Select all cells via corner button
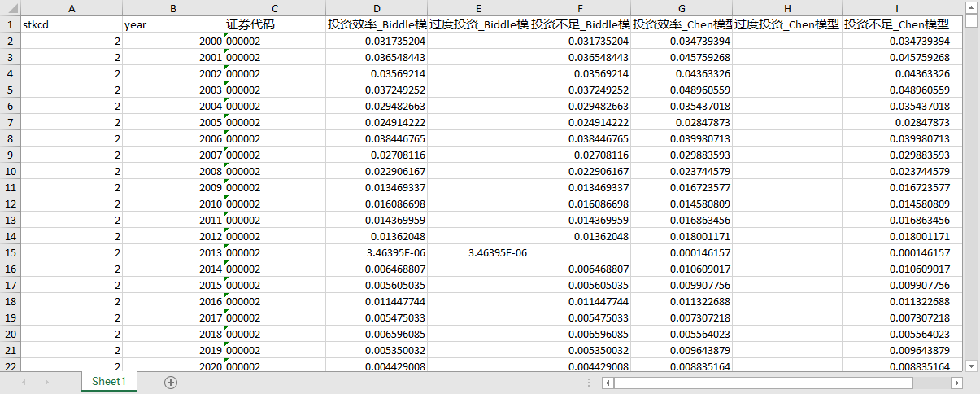This screenshot has width=980, height=394. point(10,7)
